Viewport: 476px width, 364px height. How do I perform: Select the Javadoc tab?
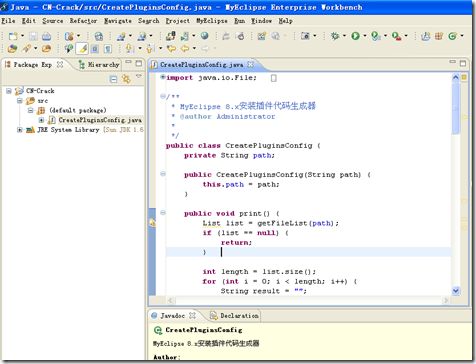[173, 315]
